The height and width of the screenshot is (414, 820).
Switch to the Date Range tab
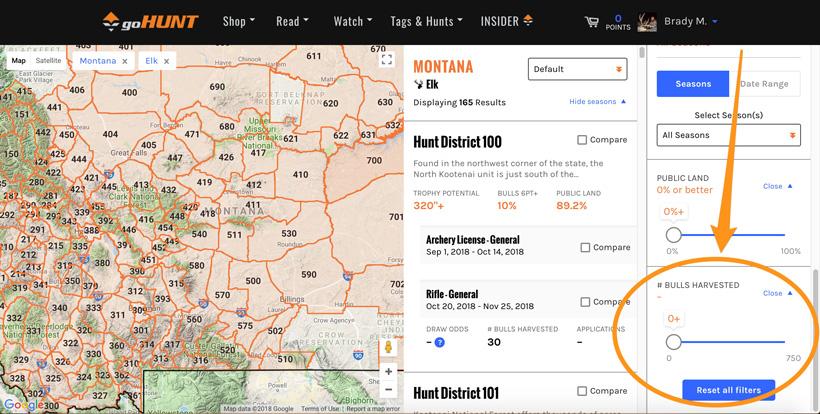[x=764, y=84]
